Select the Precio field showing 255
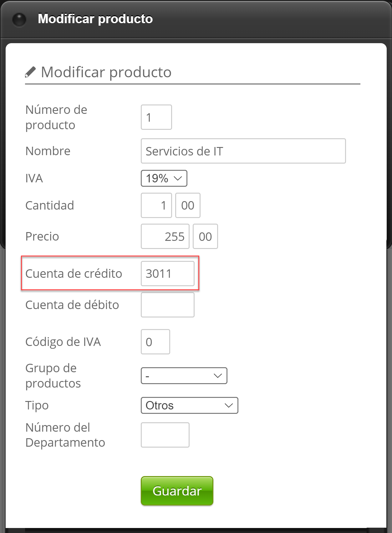392x533 pixels. 165,236
